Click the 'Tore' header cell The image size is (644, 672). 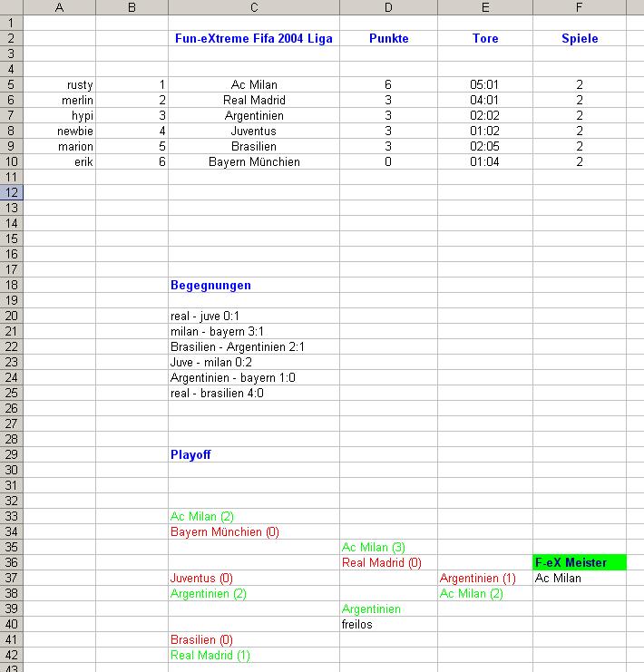pos(485,38)
